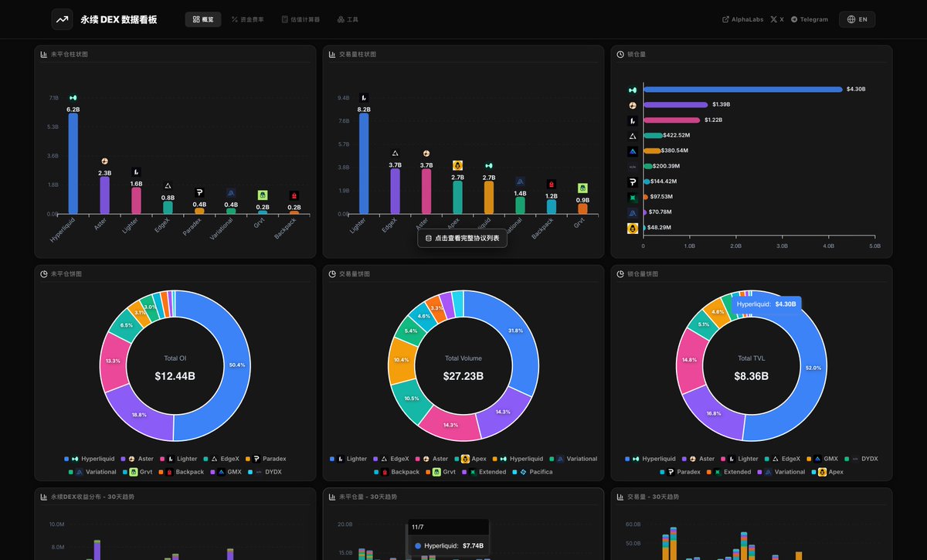Image resolution: width=927 pixels, height=560 pixels.
Task: Click the clock icon on the 锁仓量 panel
Action: tap(620, 54)
